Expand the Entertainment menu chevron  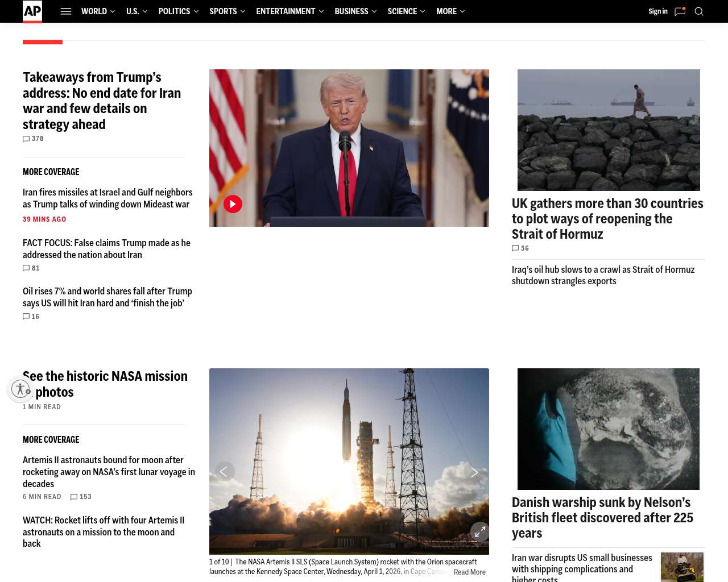[321, 11]
